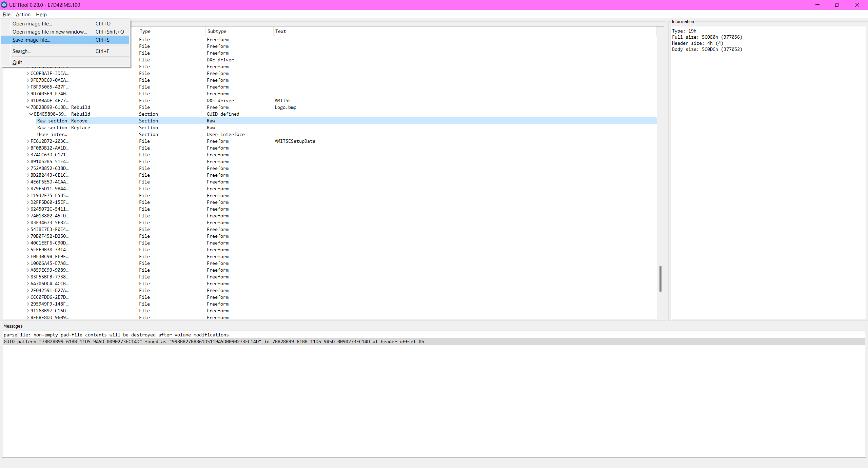Click the tree view vertical scrollbar thumb
868x468 pixels.
[660, 279]
